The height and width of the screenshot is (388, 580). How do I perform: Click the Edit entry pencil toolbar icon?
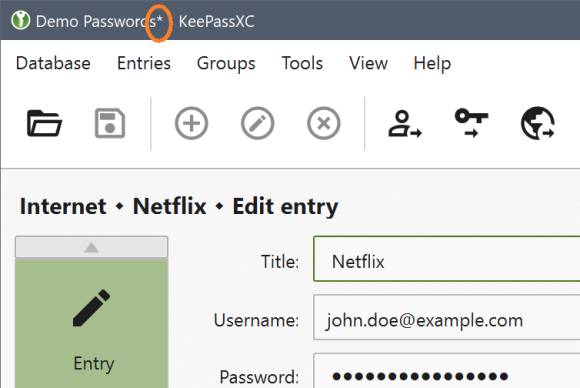click(257, 123)
